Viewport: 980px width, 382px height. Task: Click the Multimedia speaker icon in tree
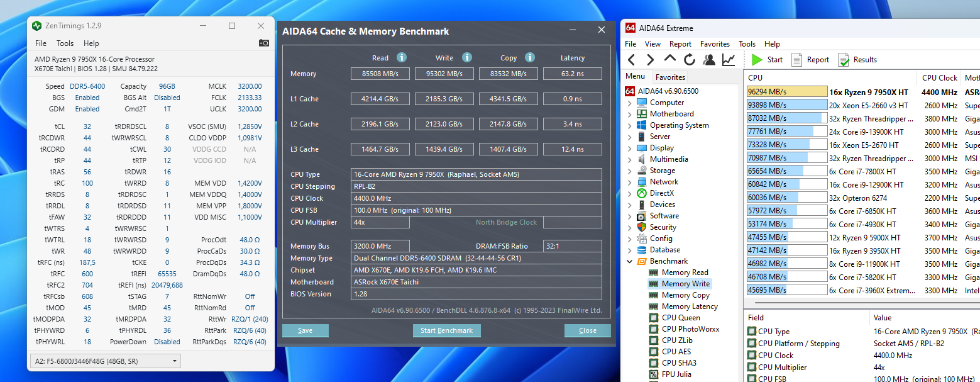coord(642,159)
